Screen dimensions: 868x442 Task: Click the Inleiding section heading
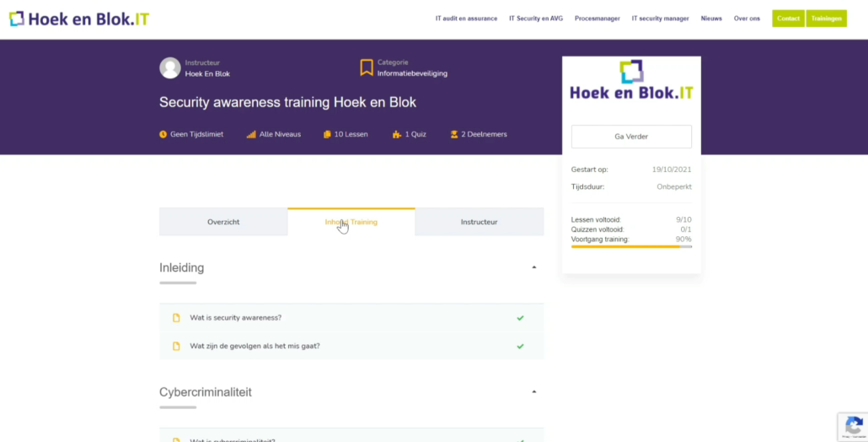pos(181,268)
